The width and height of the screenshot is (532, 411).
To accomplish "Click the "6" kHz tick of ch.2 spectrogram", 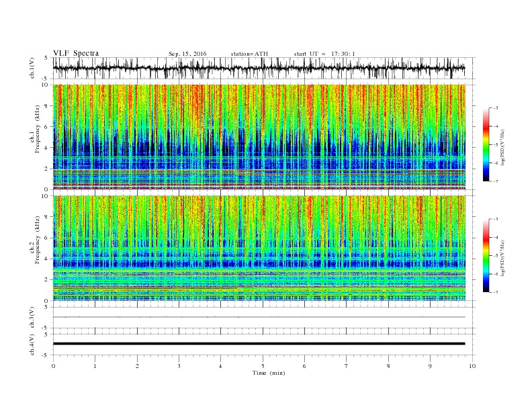I will click(x=46, y=238).
